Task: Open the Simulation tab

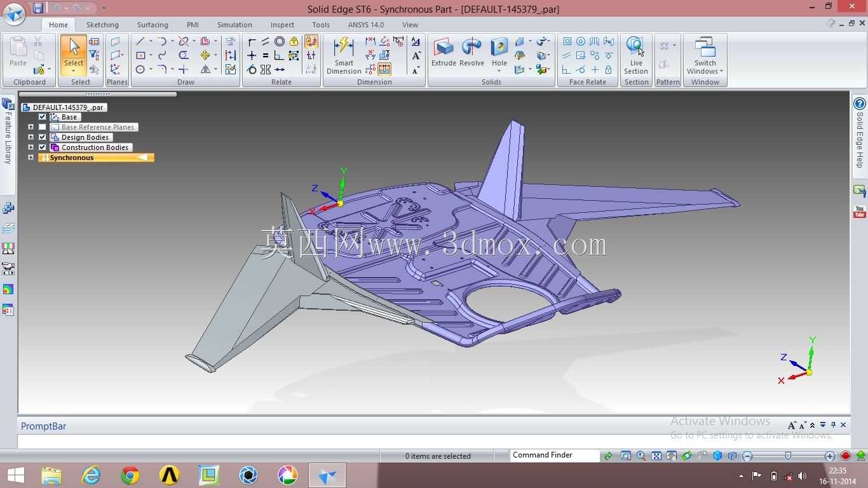Action: 234,25
